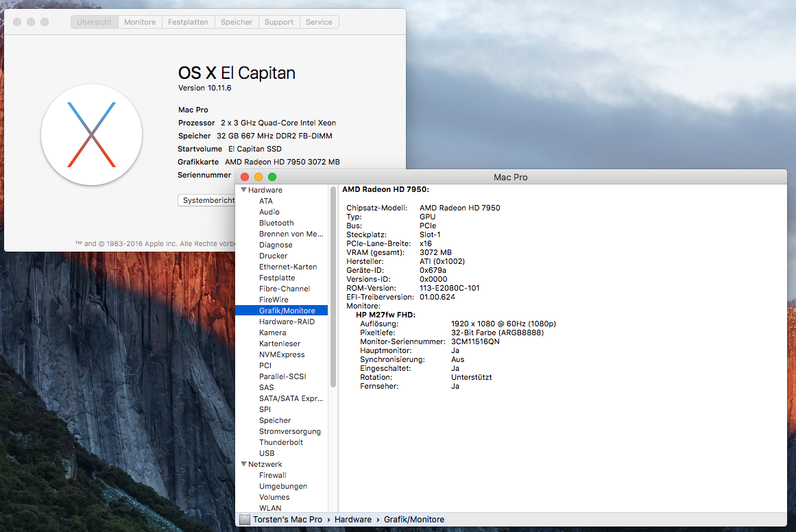Open the Bluetooth entry
This screenshot has width=796, height=532.
click(x=277, y=223)
